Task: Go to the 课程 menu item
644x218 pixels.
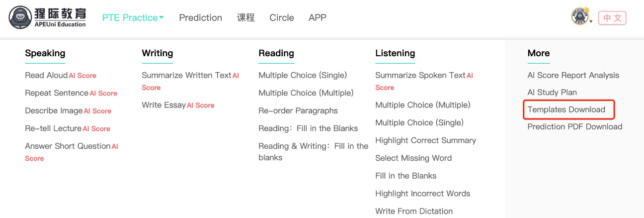Action: (x=246, y=17)
